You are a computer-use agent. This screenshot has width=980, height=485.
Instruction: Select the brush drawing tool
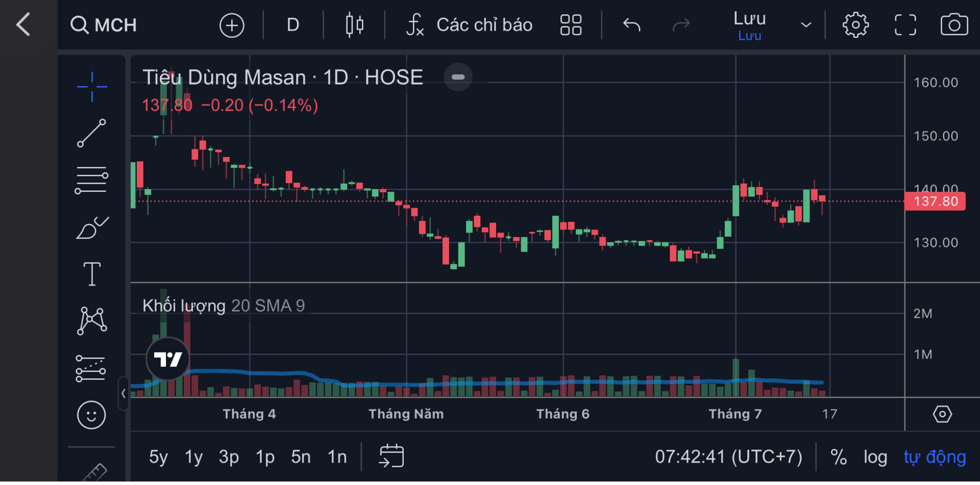coord(92,227)
